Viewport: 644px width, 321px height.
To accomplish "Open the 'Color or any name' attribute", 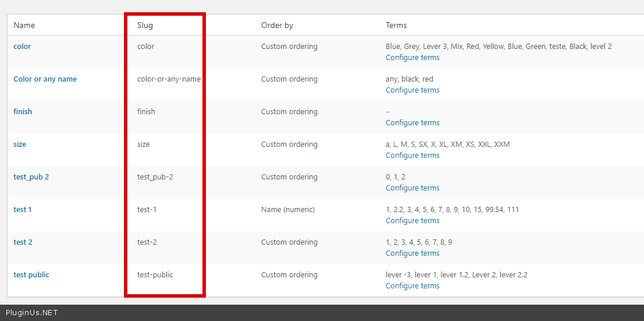I will 45,79.
